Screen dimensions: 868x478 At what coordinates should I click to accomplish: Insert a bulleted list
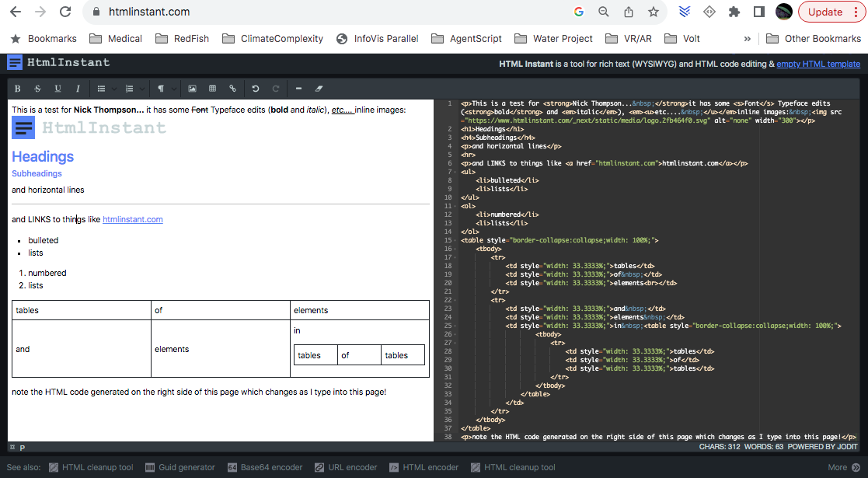coord(101,89)
